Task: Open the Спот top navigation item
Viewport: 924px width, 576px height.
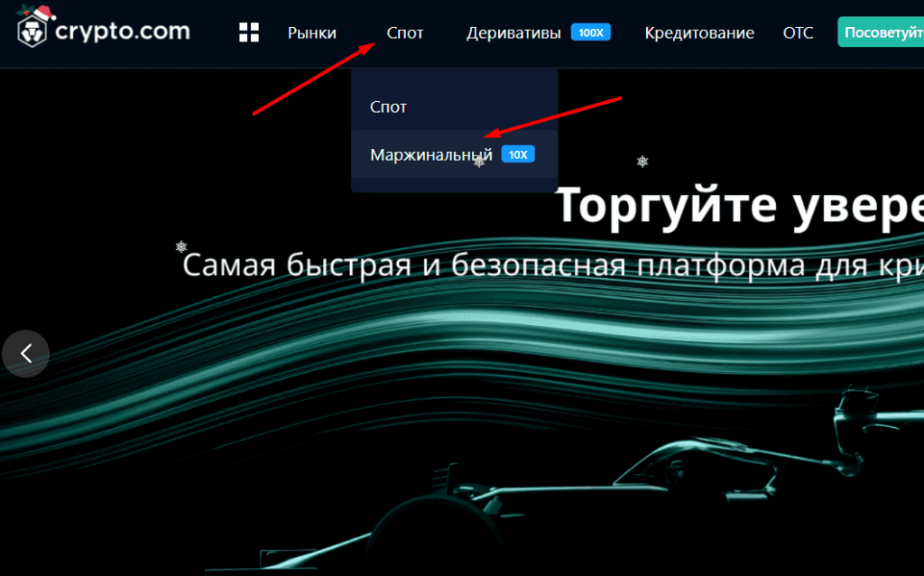Action: click(405, 33)
